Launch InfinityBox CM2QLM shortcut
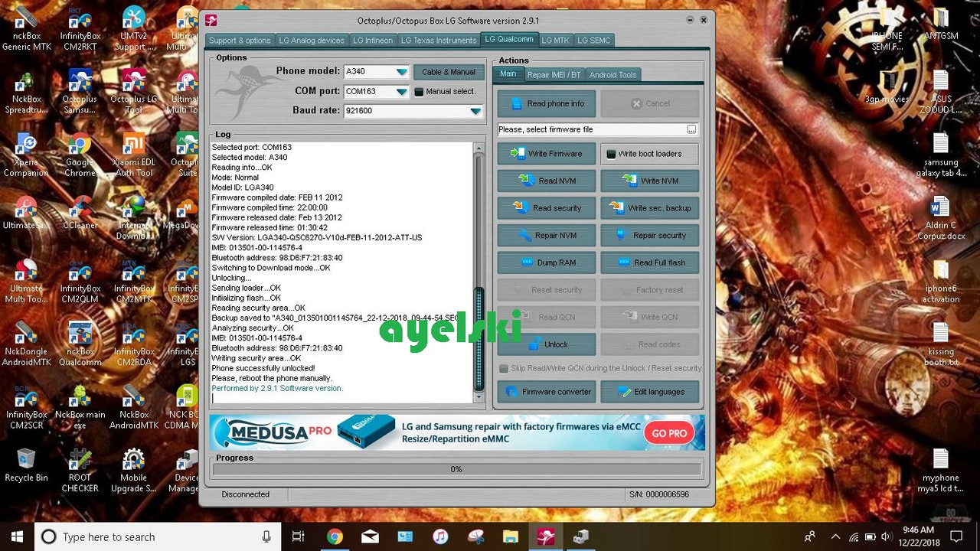Image resolution: width=980 pixels, height=551 pixels. (80, 280)
